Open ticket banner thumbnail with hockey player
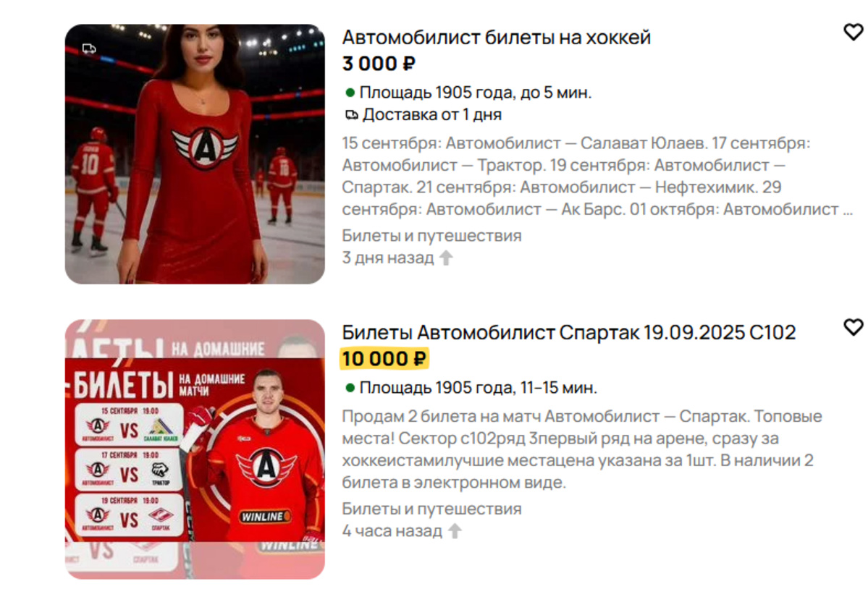Image resolution: width=868 pixels, height=597 pixels. pyautogui.click(x=195, y=450)
